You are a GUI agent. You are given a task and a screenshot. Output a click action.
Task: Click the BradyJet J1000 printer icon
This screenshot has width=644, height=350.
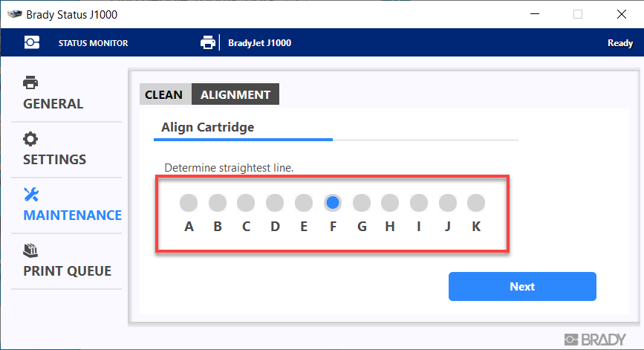[x=208, y=43]
